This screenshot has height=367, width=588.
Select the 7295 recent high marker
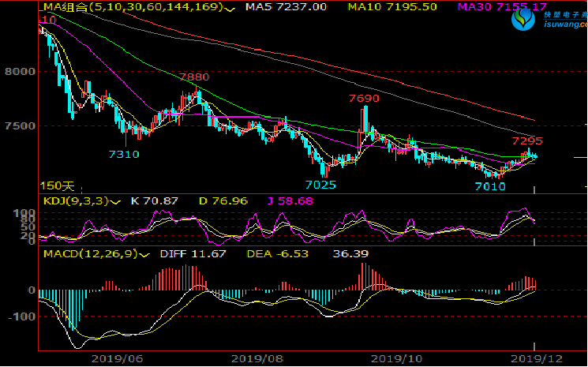coord(527,141)
